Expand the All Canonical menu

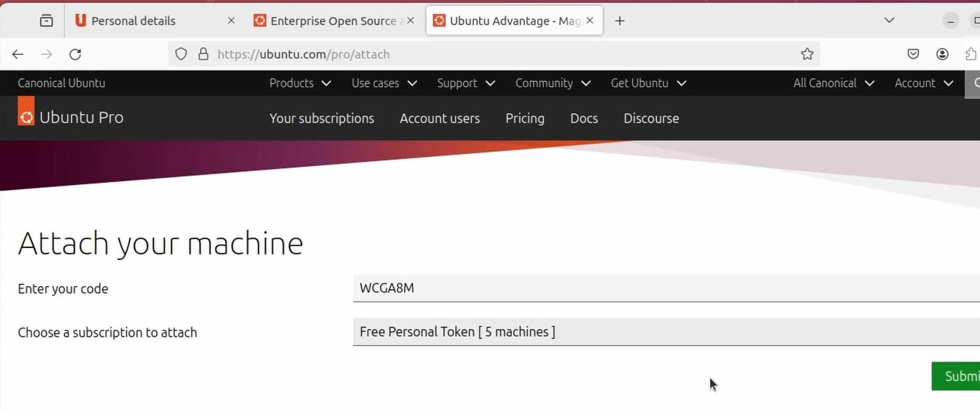tap(834, 83)
